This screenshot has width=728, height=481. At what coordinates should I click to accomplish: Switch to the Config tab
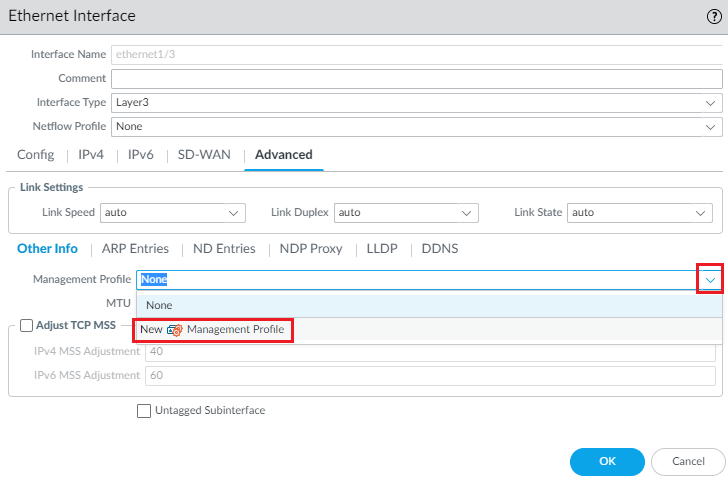tap(36, 155)
